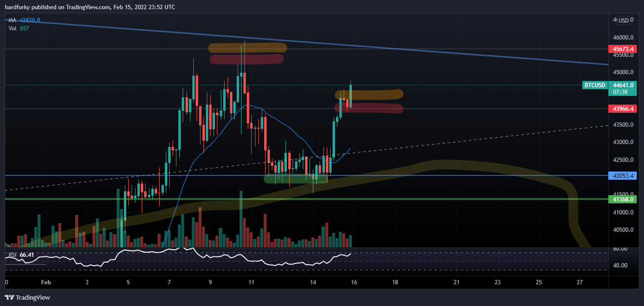The width and height of the screenshot is (644, 306).
Task: Click the 46000.0 price axis value
Action: point(623,38)
